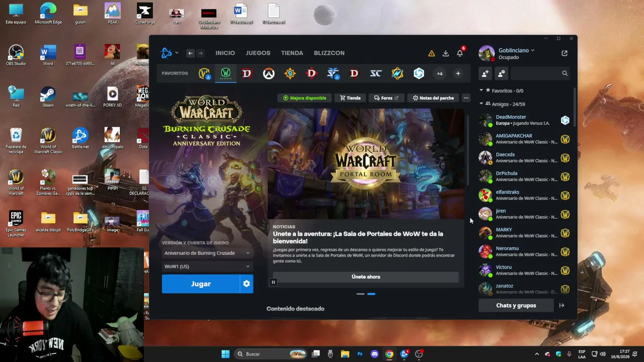The width and height of the screenshot is (644, 362).
Task: Go back with the left arrow
Action: tap(190, 53)
